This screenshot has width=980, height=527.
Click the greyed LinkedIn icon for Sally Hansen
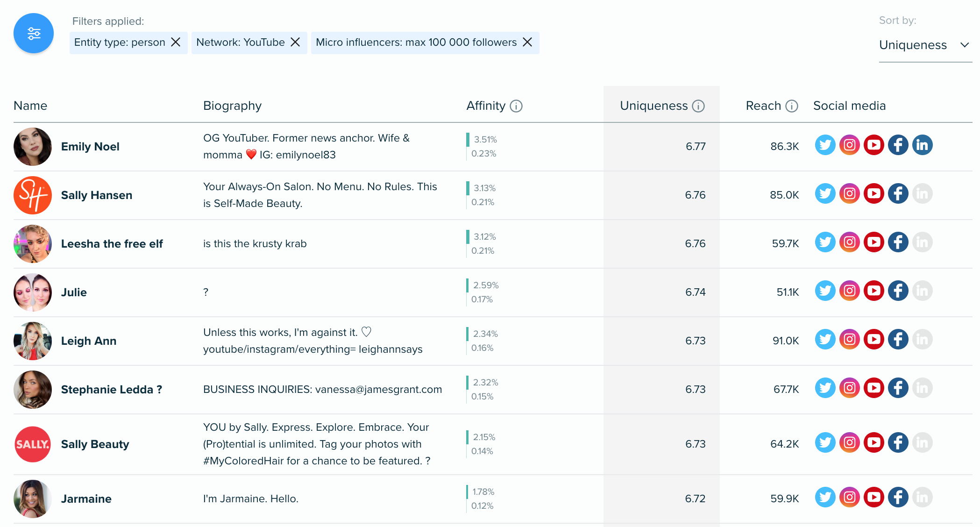(923, 193)
